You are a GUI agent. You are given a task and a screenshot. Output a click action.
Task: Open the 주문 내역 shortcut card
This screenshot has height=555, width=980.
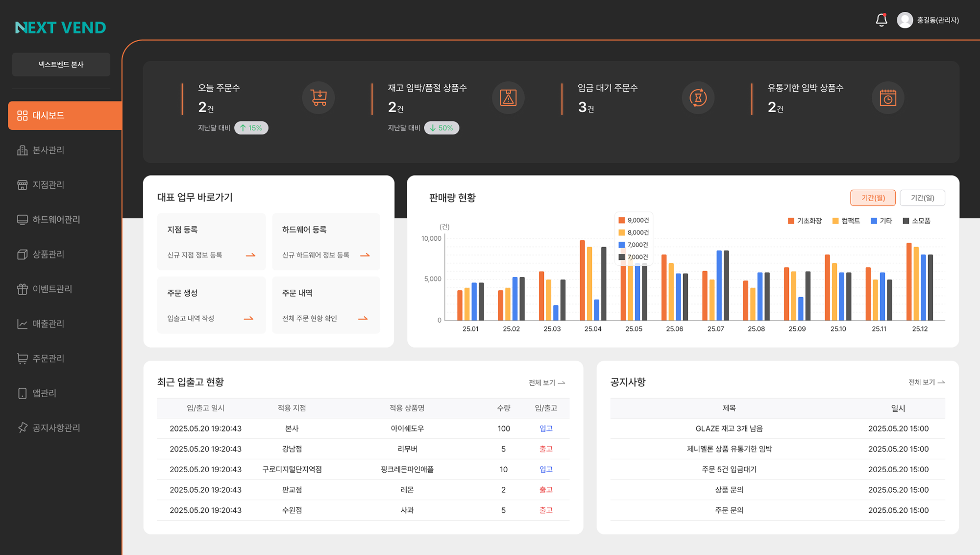pos(326,305)
